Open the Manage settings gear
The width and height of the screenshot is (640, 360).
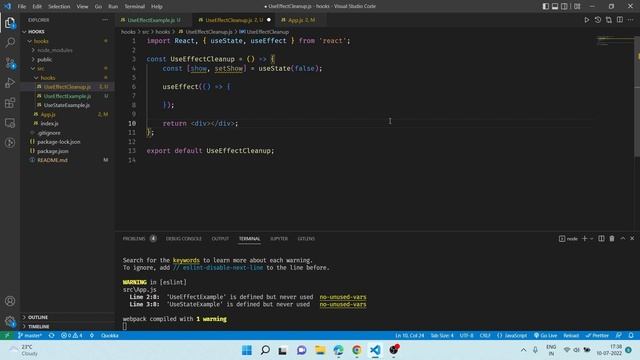(x=10, y=321)
